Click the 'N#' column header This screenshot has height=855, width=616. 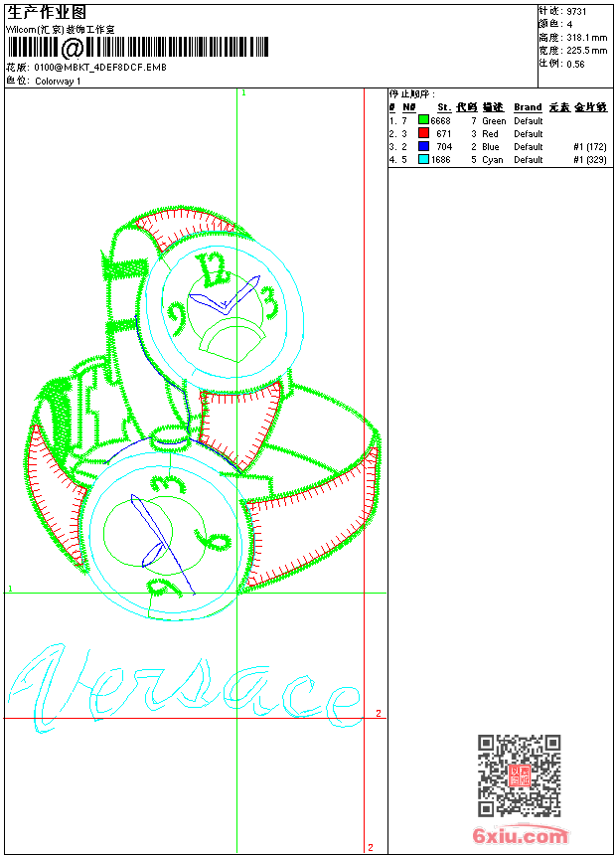409,107
